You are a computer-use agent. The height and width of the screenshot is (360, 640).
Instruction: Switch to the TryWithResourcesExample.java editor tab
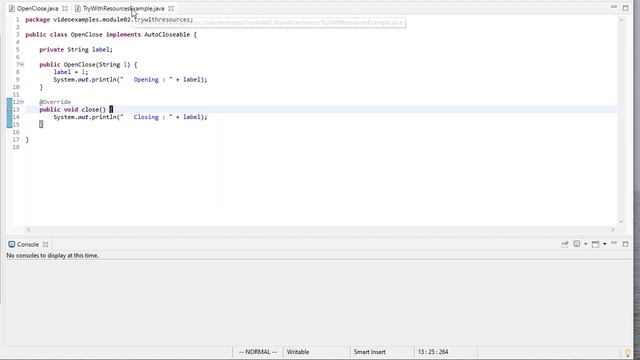(x=123, y=8)
